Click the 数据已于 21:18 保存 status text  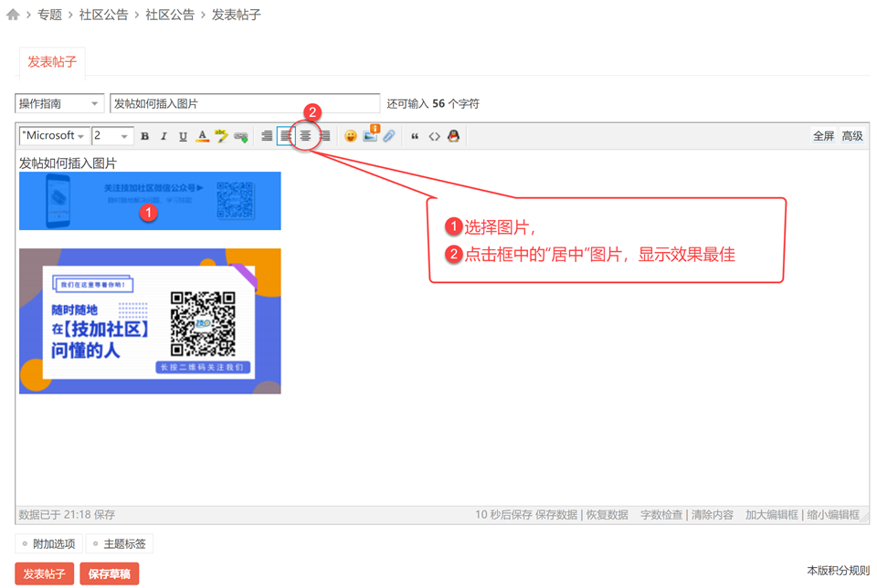point(67,515)
